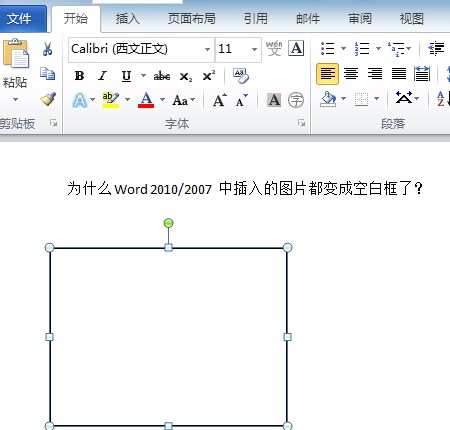The height and width of the screenshot is (430, 450).
Task: Toggle superscript formatting
Action: [x=209, y=76]
